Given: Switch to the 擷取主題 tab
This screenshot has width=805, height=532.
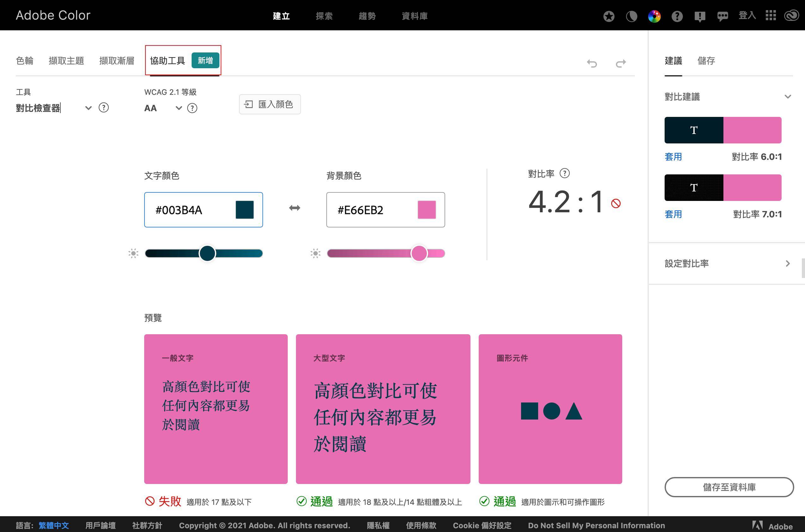Looking at the screenshot, I should pos(66,60).
